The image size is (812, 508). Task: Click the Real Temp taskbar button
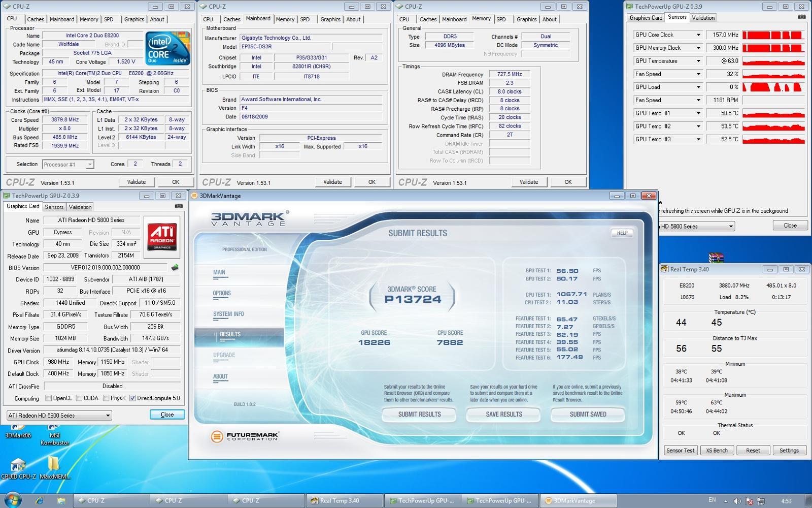tap(345, 501)
